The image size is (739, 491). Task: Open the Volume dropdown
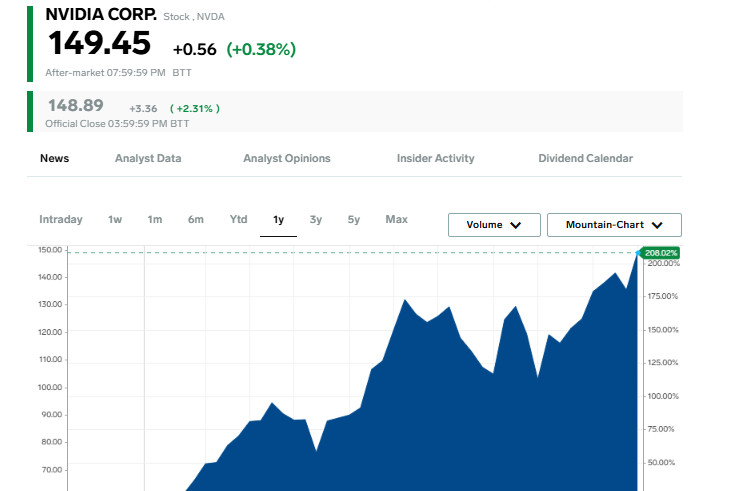point(494,225)
